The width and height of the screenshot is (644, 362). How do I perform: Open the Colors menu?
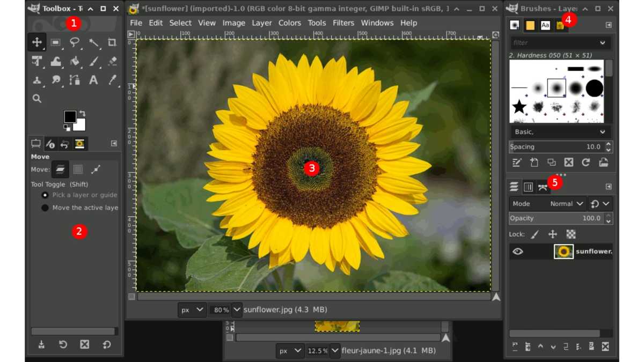pyautogui.click(x=290, y=23)
